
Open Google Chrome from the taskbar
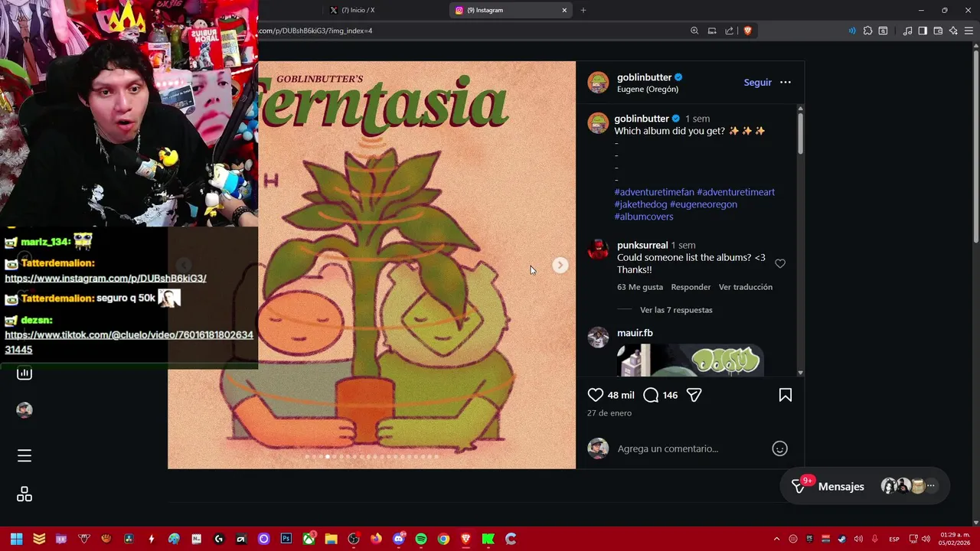click(x=443, y=539)
